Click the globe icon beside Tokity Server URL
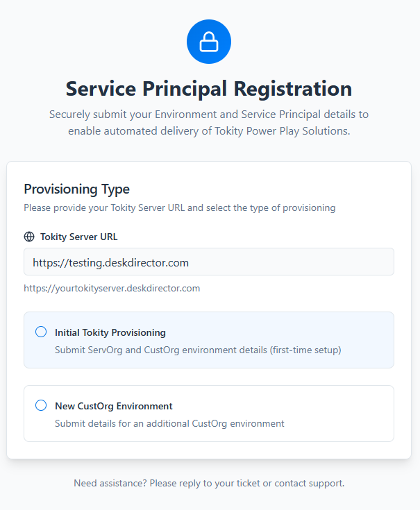The width and height of the screenshot is (420, 510). [x=29, y=237]
